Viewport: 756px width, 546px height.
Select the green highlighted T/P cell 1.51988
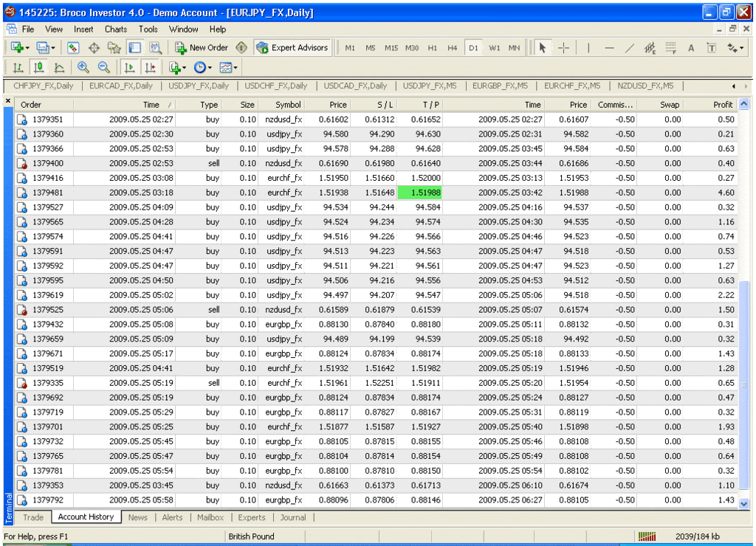click(x=419, y=193)
